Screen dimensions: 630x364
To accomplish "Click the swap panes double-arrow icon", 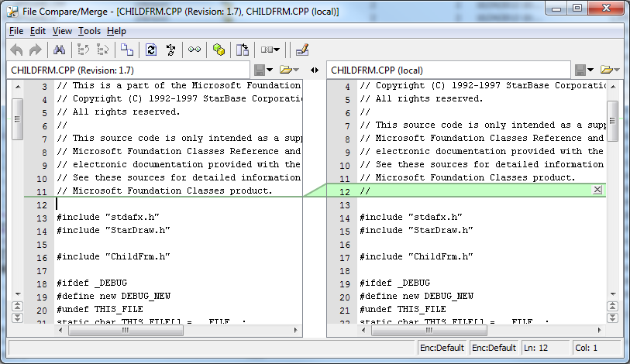I will (315, 70).
